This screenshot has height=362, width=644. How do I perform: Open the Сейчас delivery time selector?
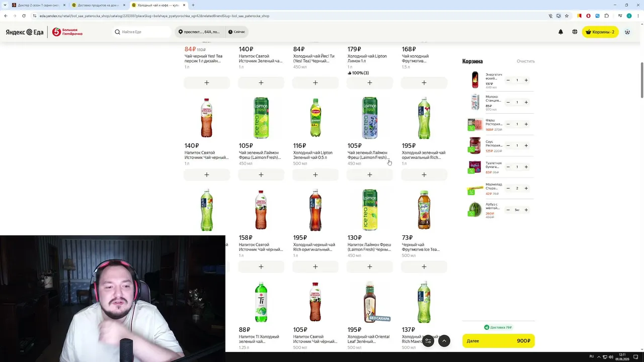(236, 32)
